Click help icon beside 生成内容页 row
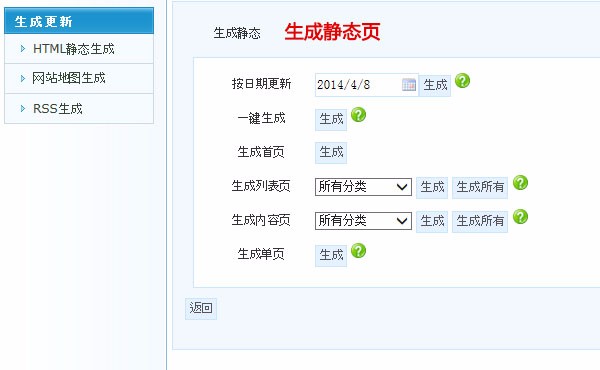600x370 pixels. click(x=520, y=217)
